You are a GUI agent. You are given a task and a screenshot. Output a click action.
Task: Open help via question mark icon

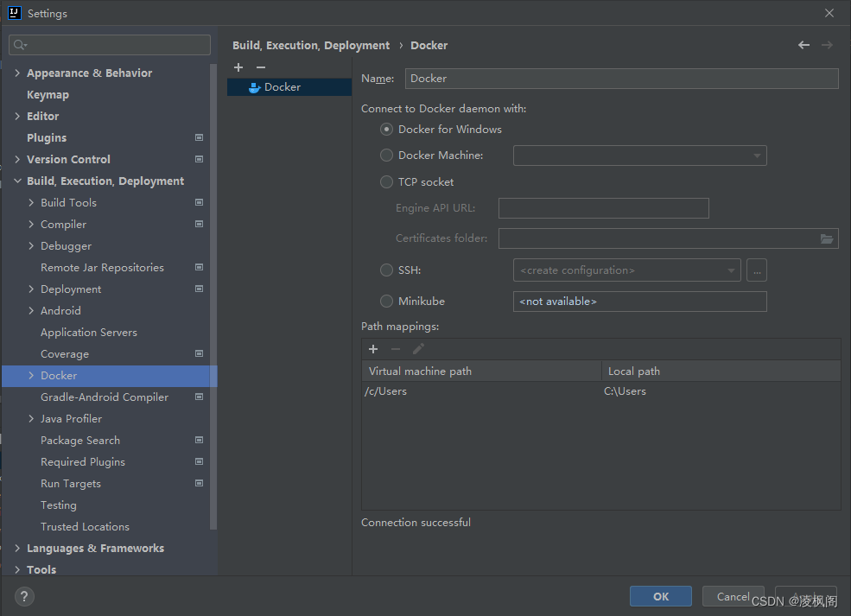pos(23,596)
